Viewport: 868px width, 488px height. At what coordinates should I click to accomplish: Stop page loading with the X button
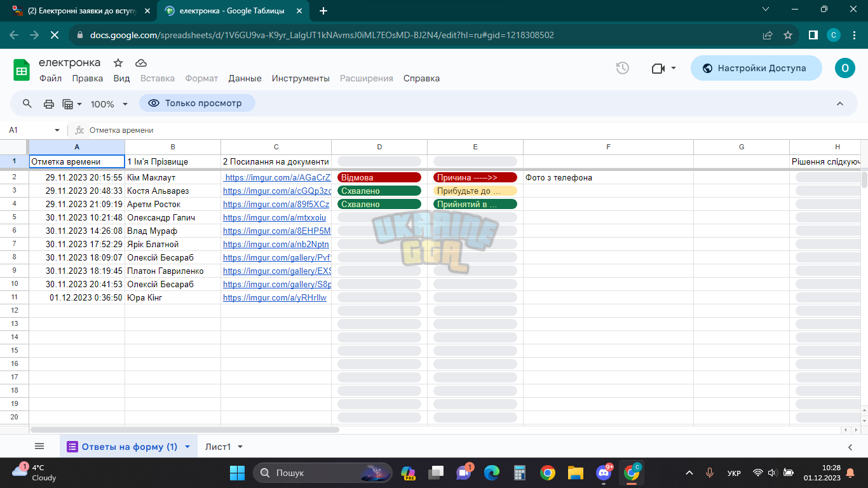coord(55,35)
